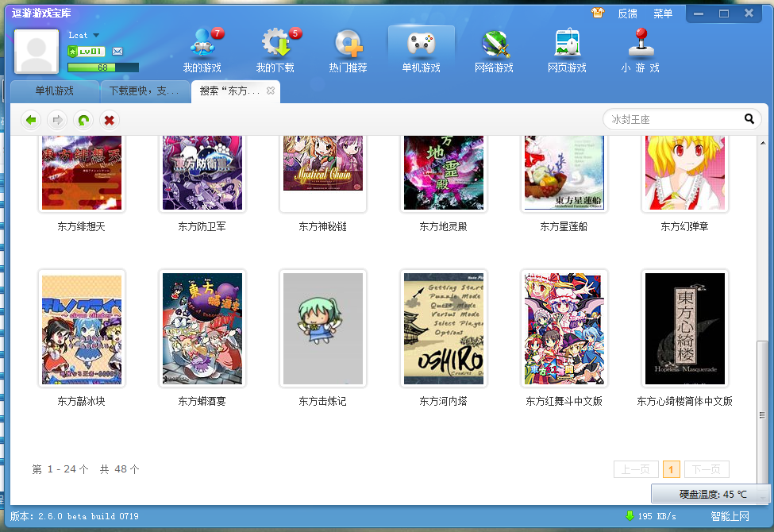Expand the Lcat username dropdown arrow
This screenshot has height=532, width=774.
[96, 35]
